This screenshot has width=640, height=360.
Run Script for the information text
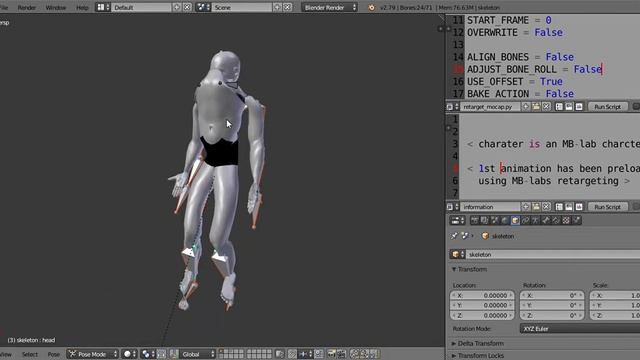tap(607, 207)
